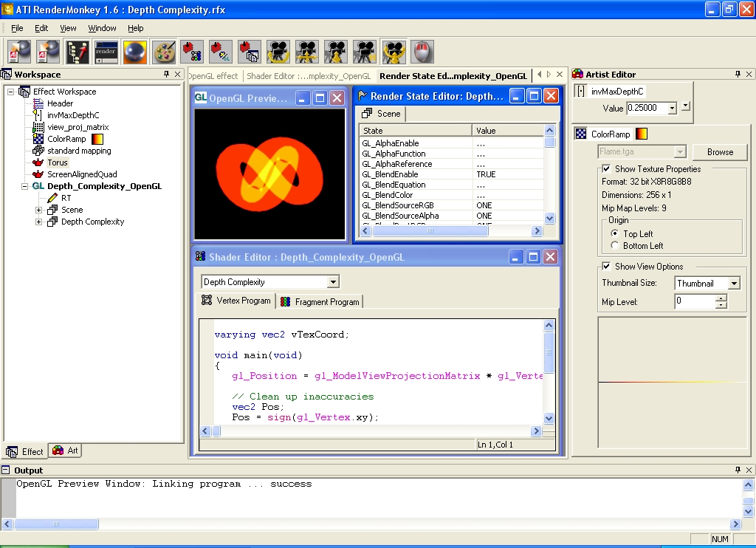This screenshot has height=548, width=756.
Task: Click the ColorRamp swatch in Artist Editor
Action: point(642,134)
